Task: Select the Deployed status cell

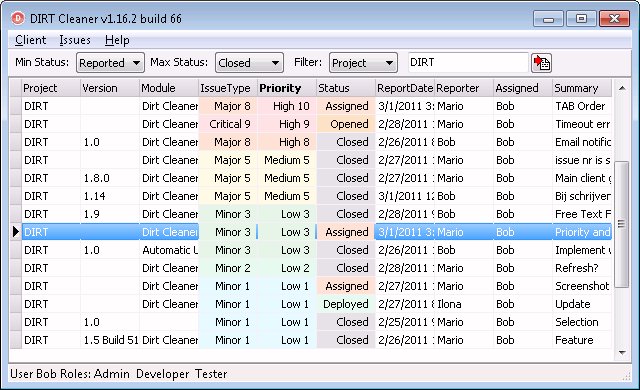Action: 346,304
